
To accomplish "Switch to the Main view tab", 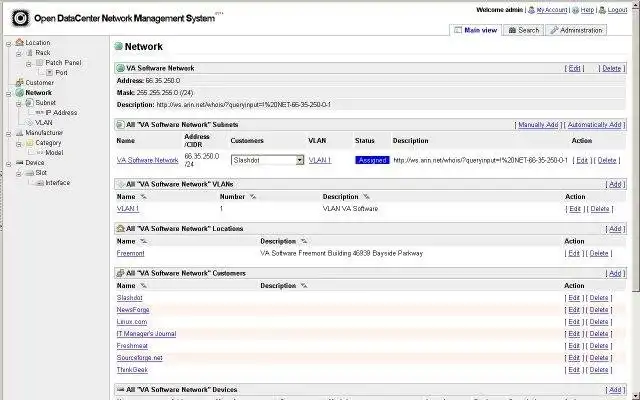I will (476, 30).
